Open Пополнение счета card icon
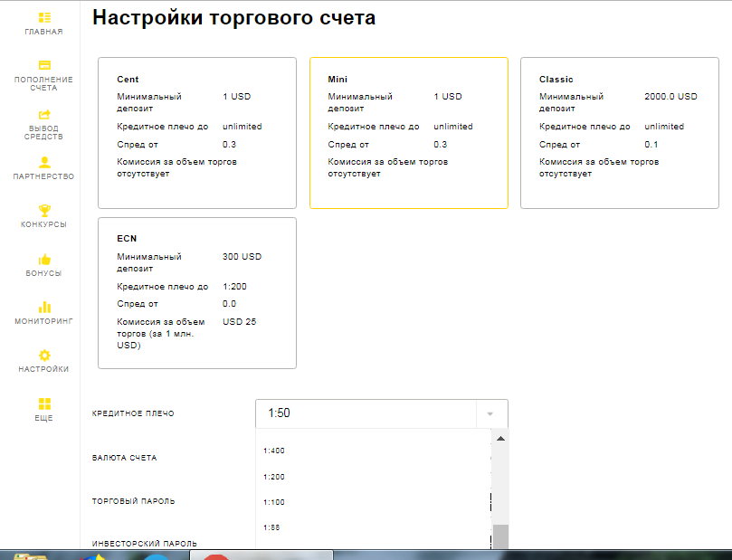732x560 pixels. pyautogui.click(x=44, y=65)
